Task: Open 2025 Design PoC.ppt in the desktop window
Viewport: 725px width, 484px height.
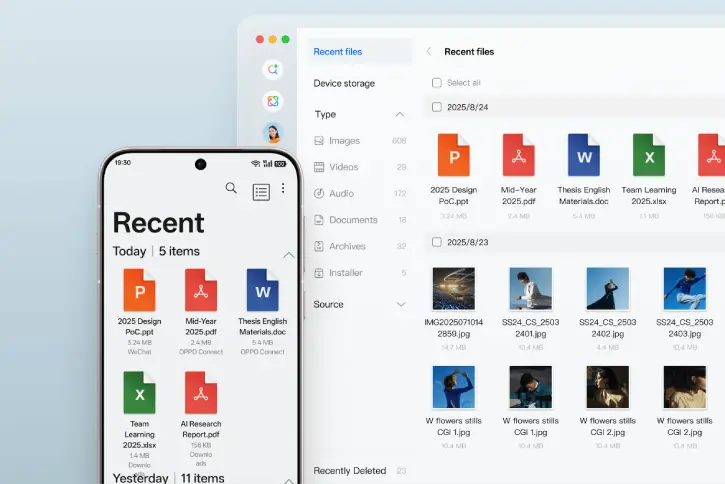Action: coord(454,155)
